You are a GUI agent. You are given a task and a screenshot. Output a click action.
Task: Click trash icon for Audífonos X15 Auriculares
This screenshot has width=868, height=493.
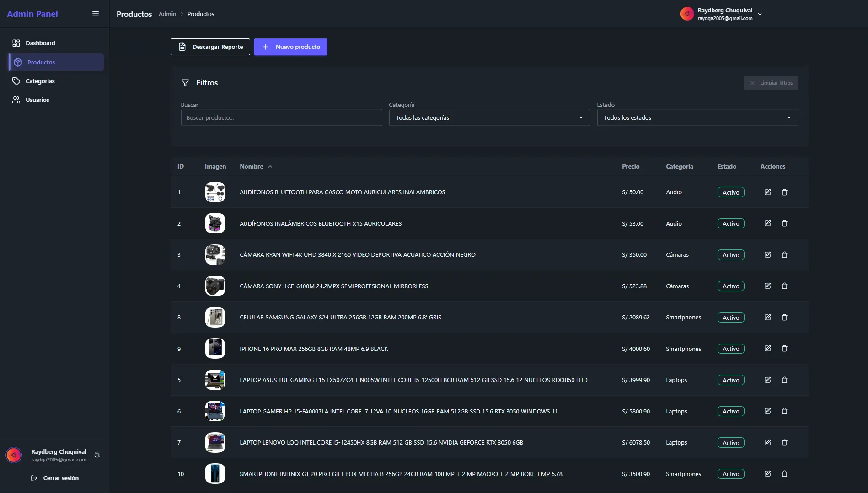tap(784, 223)
